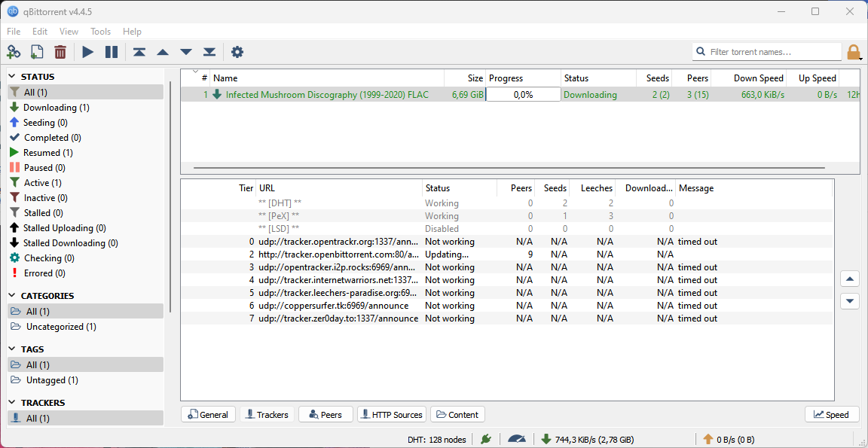Select the Seeding (0) status filter

pyautogui.click(x=86, y=122)
